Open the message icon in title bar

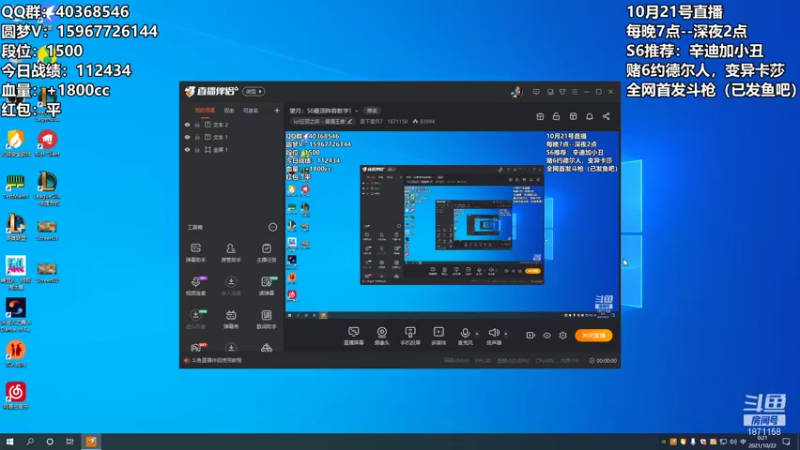[x=536, y=92]
